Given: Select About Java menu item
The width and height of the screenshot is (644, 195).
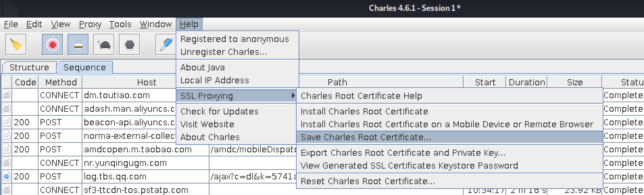Looking at the screenshot, I should click(x=238, y=67).
